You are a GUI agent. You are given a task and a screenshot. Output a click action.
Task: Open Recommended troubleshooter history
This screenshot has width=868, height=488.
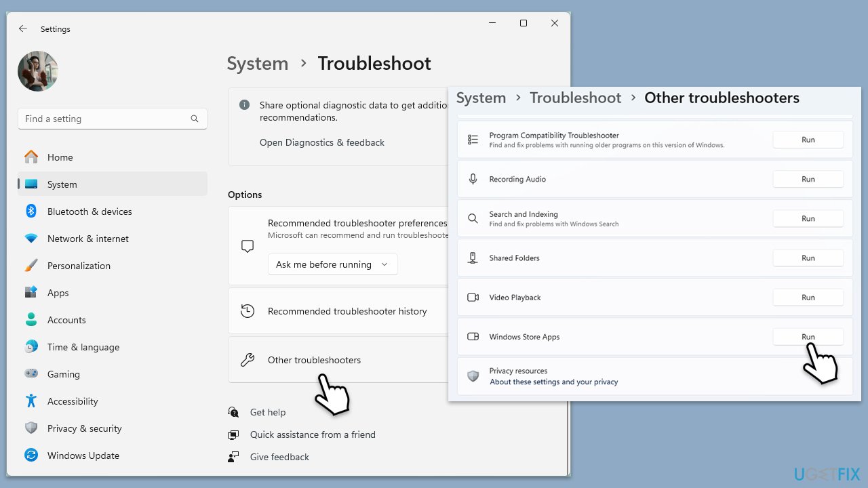tap(347, 311)
